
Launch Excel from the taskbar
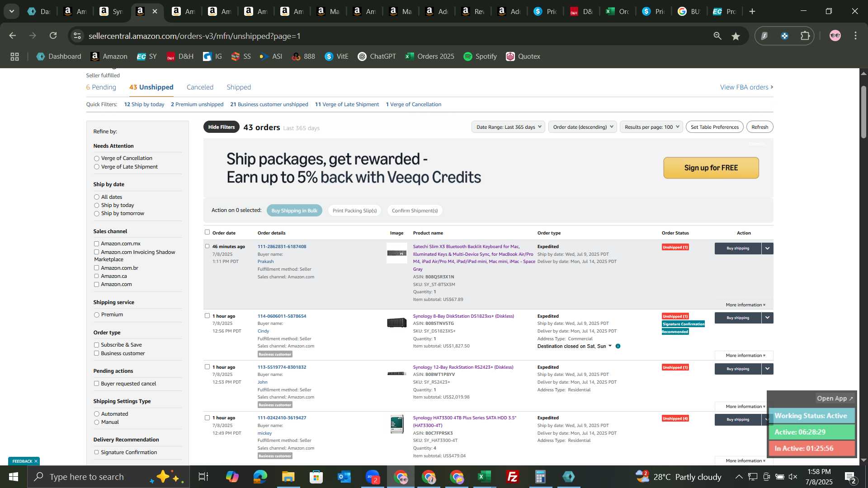click(484, 477)
